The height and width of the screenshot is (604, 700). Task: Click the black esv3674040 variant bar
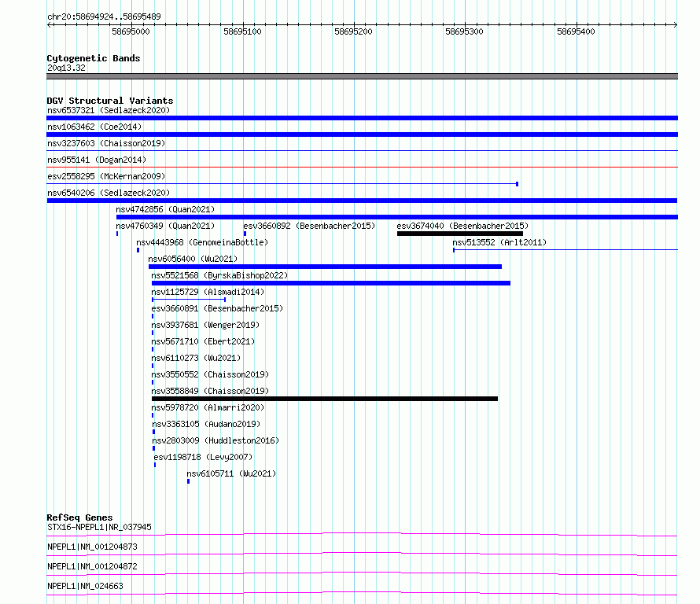(x=460, y=234)
